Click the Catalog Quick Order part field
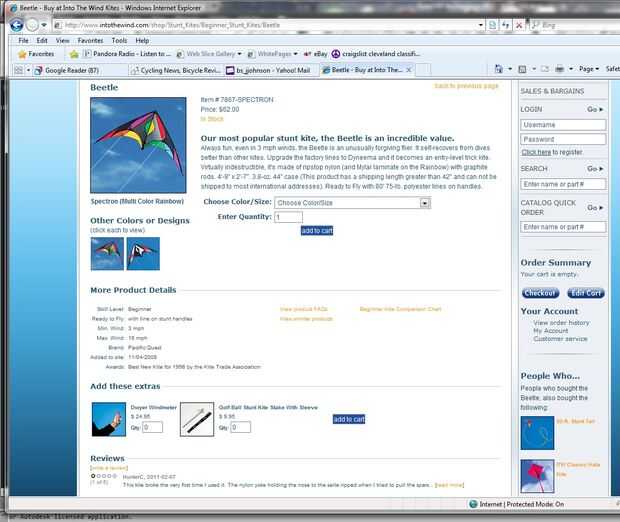The height and width of the screenshot is (522, 620). click(563, 227)
